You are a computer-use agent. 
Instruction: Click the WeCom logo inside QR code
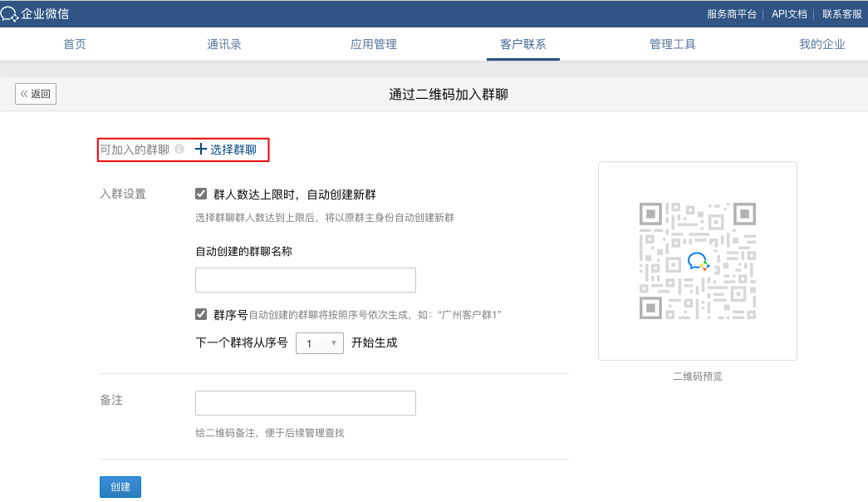698,262
